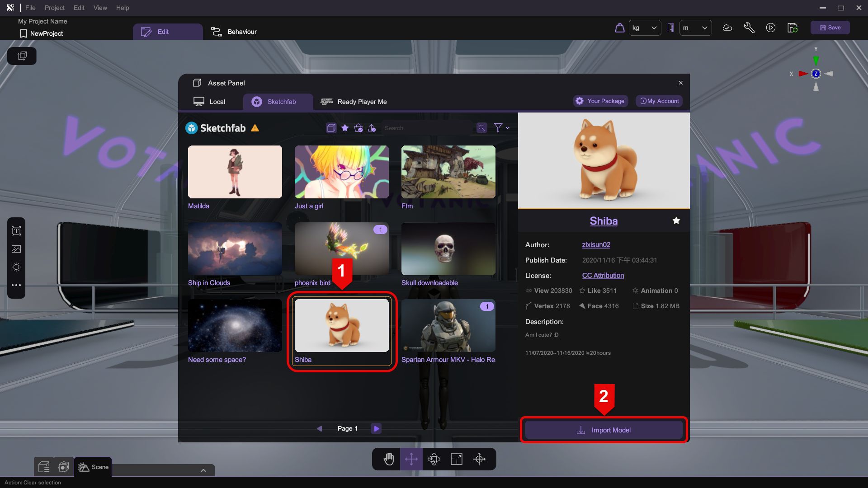Click the Import Model button
This screenshot has height=488, width=868.
[x=604, y=430]
